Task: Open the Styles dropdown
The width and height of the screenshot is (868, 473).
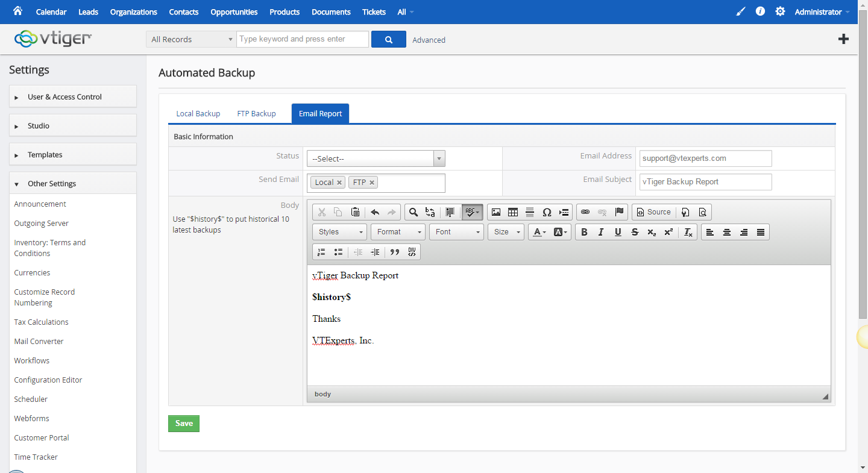Action: tap(339, 232)
